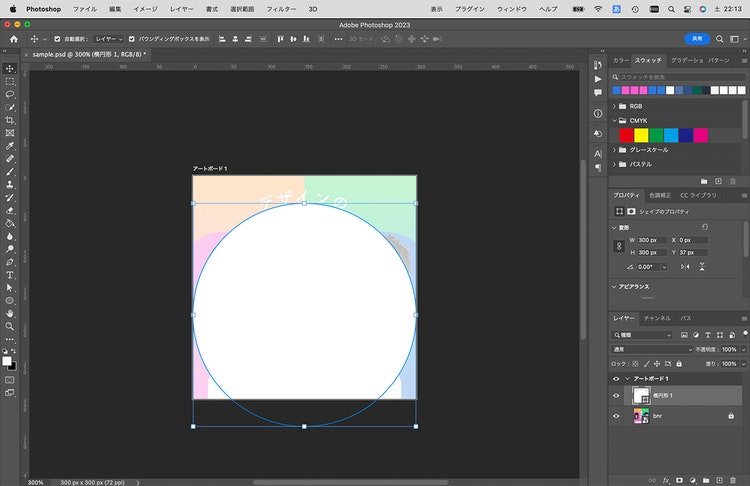This screenshot has width=750, height=486.
Task: Create new swatch in Swatches panel
Action: tap(718, 181)
